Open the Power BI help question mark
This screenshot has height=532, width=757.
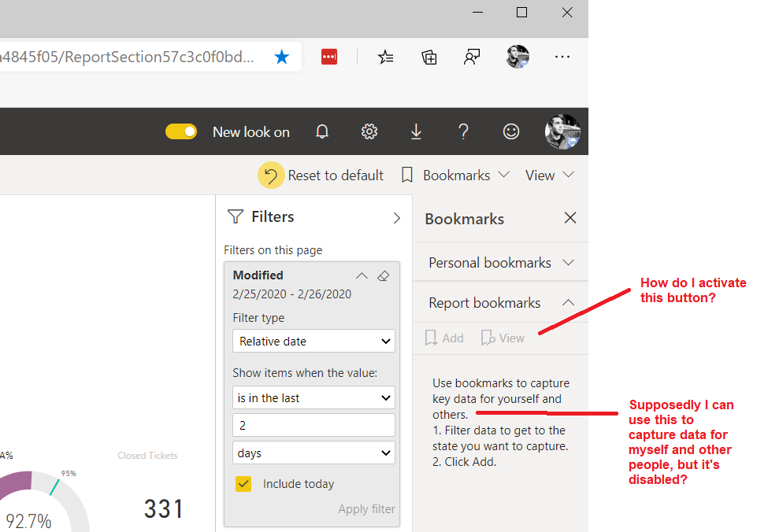[x=463, y=131]
